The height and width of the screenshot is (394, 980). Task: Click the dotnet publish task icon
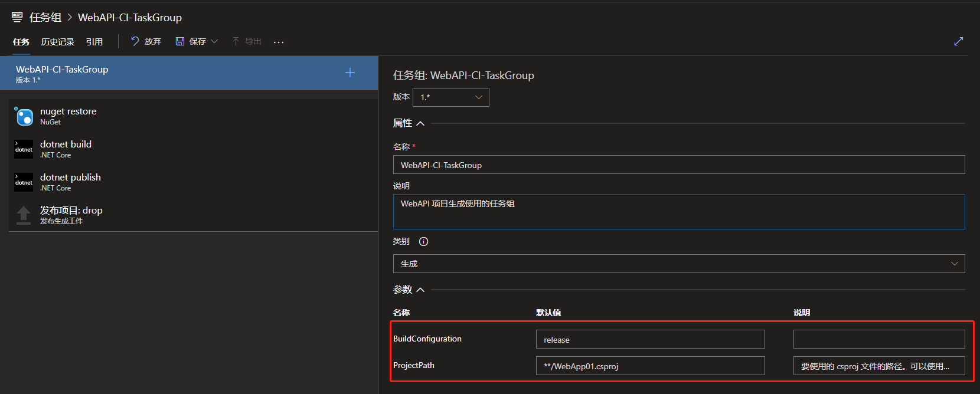(x=24, y=182)
